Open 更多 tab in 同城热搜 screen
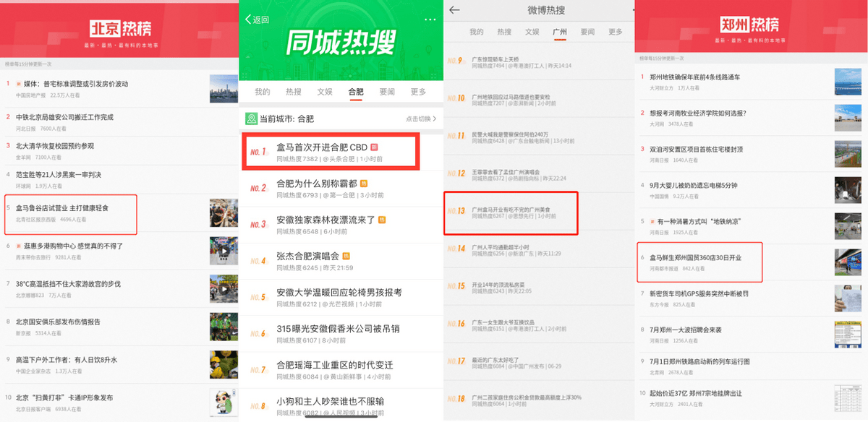 [418, 92]
